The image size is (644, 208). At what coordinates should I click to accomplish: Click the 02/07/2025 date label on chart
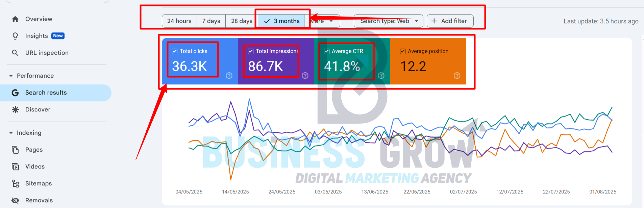464,192
